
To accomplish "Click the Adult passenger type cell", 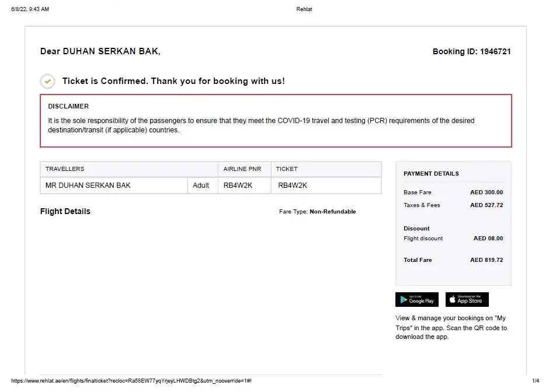I will tap(201, 185).
